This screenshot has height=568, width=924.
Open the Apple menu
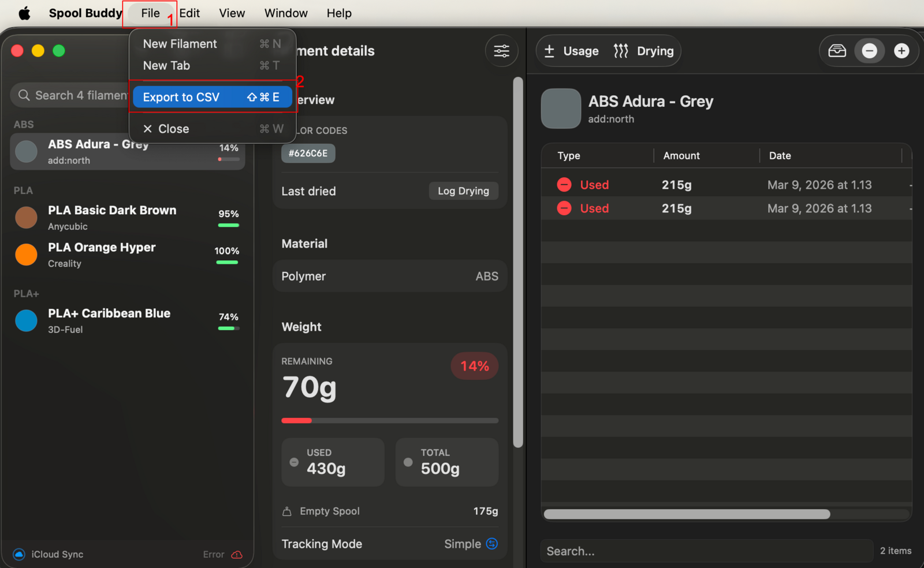pos(24,13)
